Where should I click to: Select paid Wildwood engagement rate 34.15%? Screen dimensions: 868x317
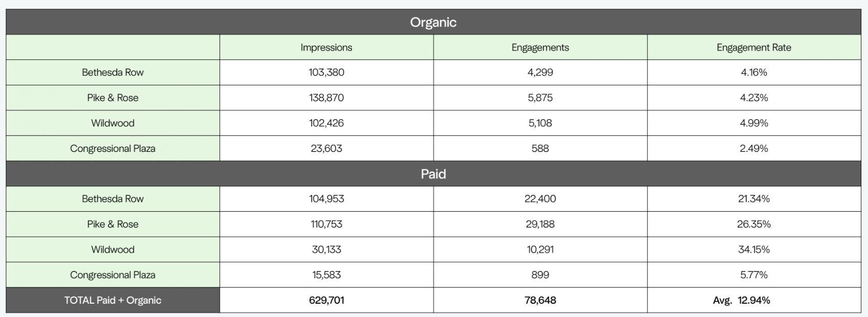754,250
